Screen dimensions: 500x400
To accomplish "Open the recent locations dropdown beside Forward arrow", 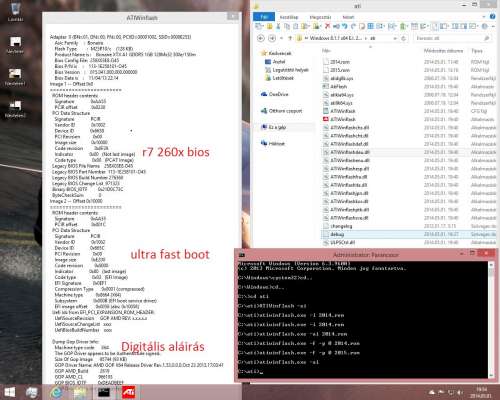I will (x=281, y=38).
